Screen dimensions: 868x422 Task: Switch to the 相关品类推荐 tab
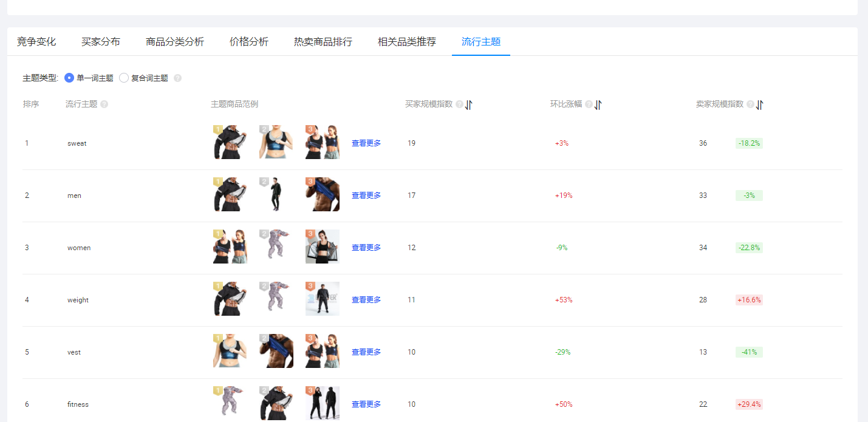tap(406, 41)
